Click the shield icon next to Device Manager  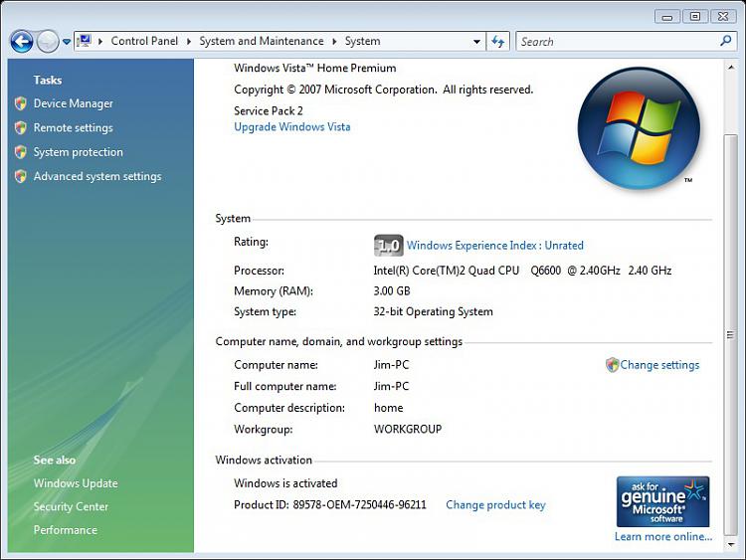[21, 103]
